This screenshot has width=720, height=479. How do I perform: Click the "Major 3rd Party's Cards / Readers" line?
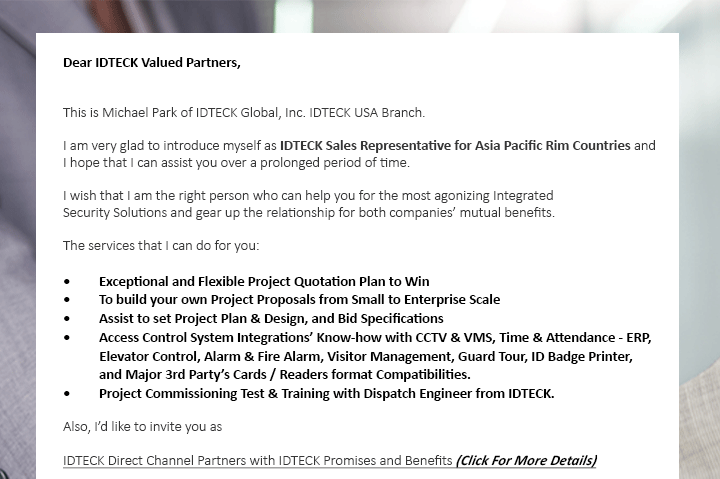tap(285, 375)
